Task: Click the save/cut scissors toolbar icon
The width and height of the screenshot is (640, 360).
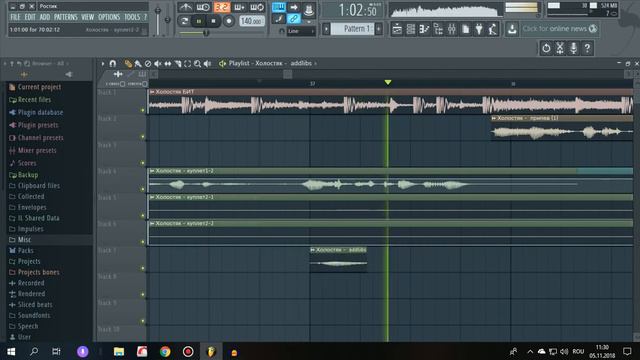Action: coord(560,48)
